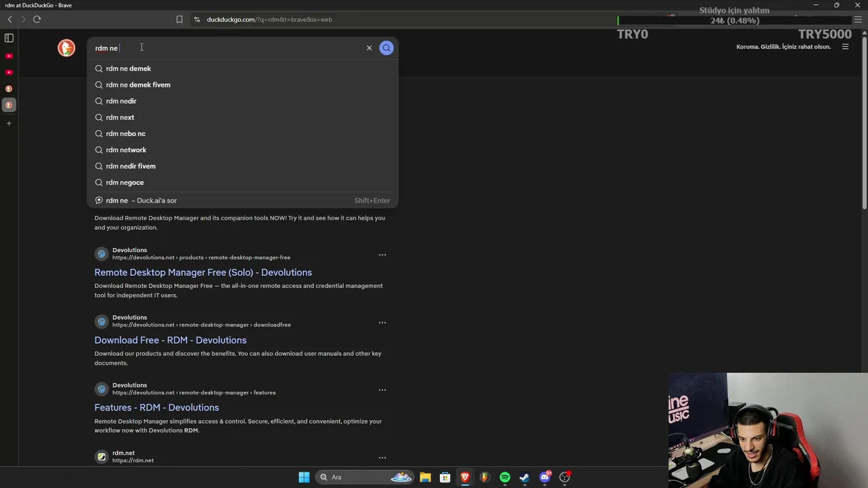Click the rdm.net result URL

click(x=133, y=461)
